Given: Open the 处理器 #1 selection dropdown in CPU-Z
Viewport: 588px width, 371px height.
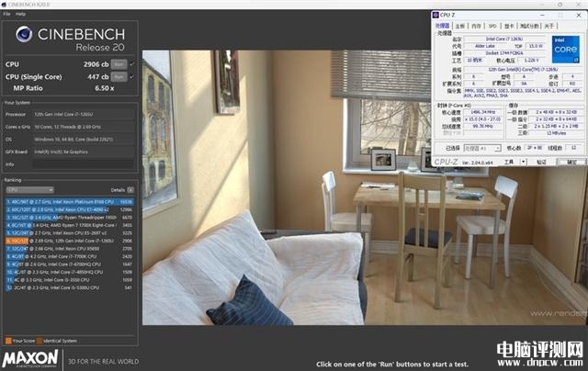Looking at the screenshot, I should [482, 149].
